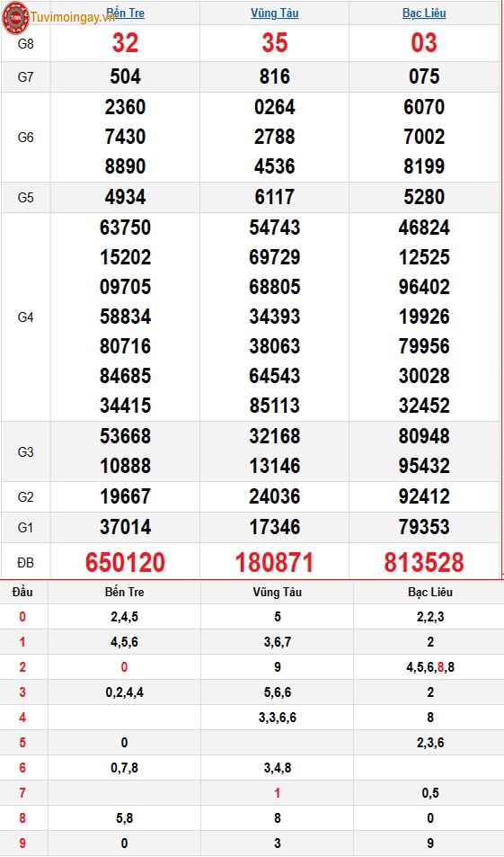Open the Bến Tre province link
The width and height of the screenshot is (504, 857).
pos(125,13)
